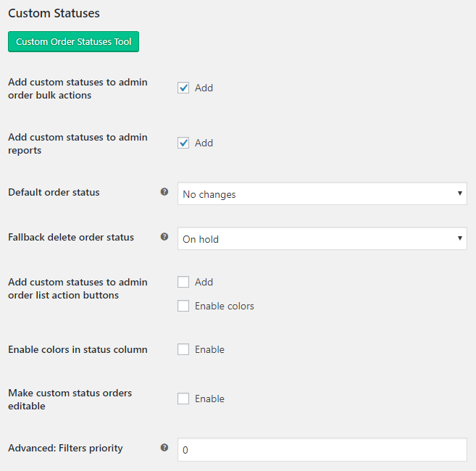Viewport: 476px width, 471px height.
Task: Open the Custom Order Statuses Tool
Action: [73, 41]
